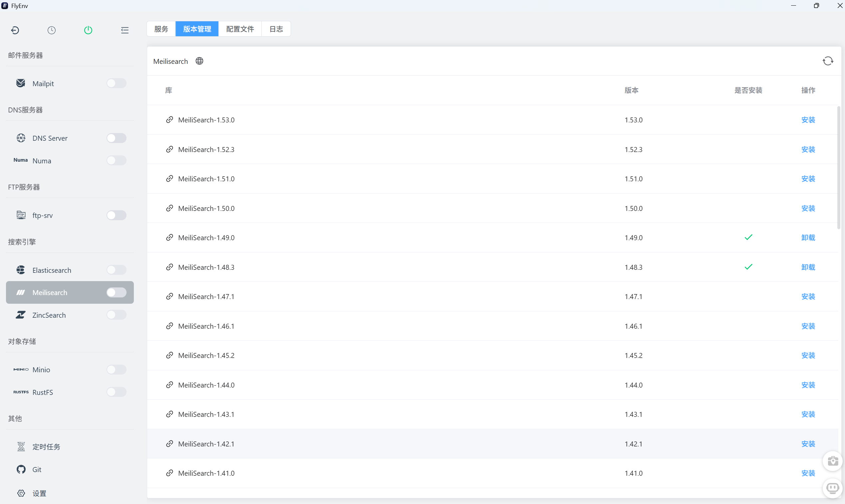Image resolution: width=845 pixels, height=504 pixels.
Task: Install MeiliSearch 1.47.1 via 安装
Action: click(808, 296)
